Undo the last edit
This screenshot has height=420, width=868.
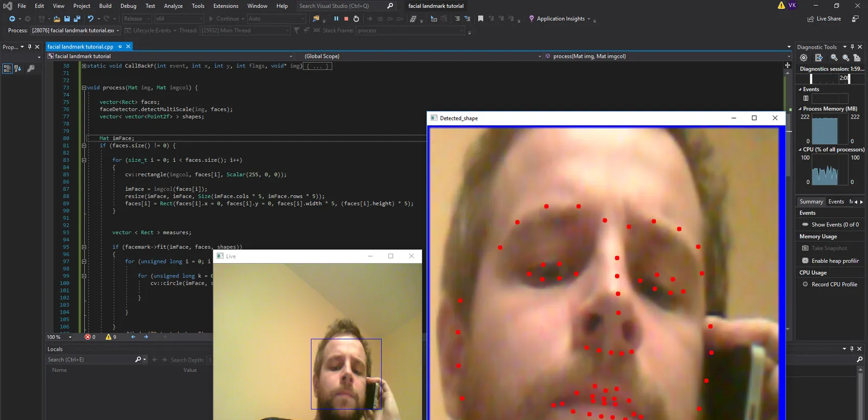pyautogui.click(x=91, y=18)
